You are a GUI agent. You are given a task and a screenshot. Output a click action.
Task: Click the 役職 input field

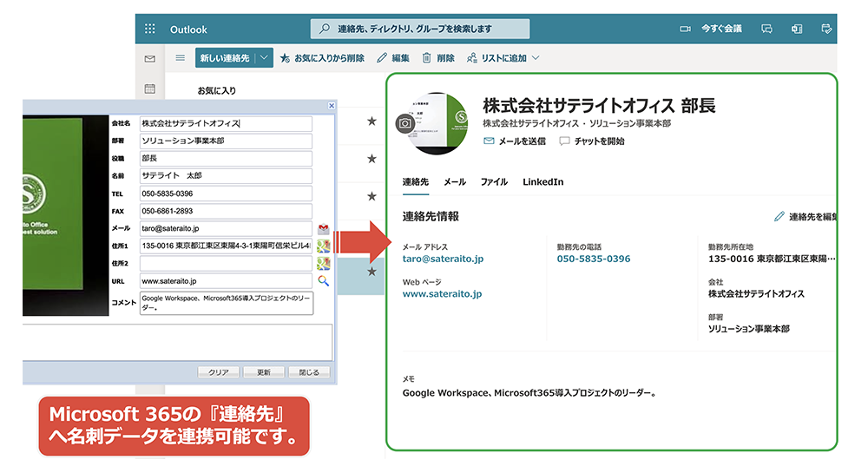(226, 158)
